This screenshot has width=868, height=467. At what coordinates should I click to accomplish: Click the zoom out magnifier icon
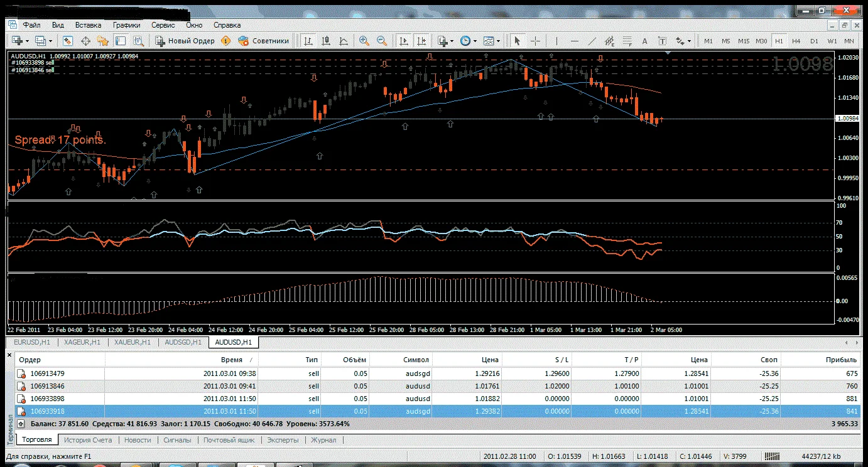point(381,41)
